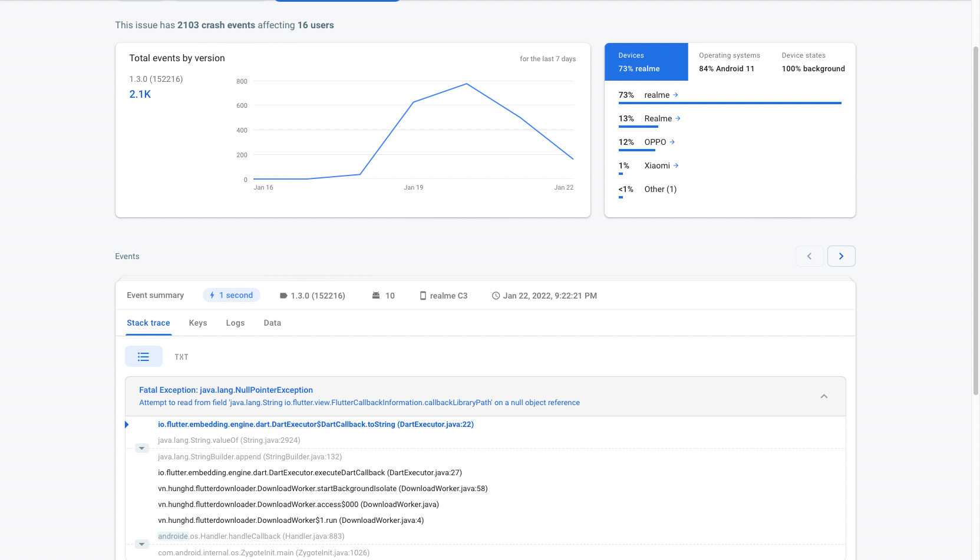The width and height of the screenshot is (980, 560).
Task: Switch stack trace display to TXT view
Action: pyautogui.click(x=181, y=356)
